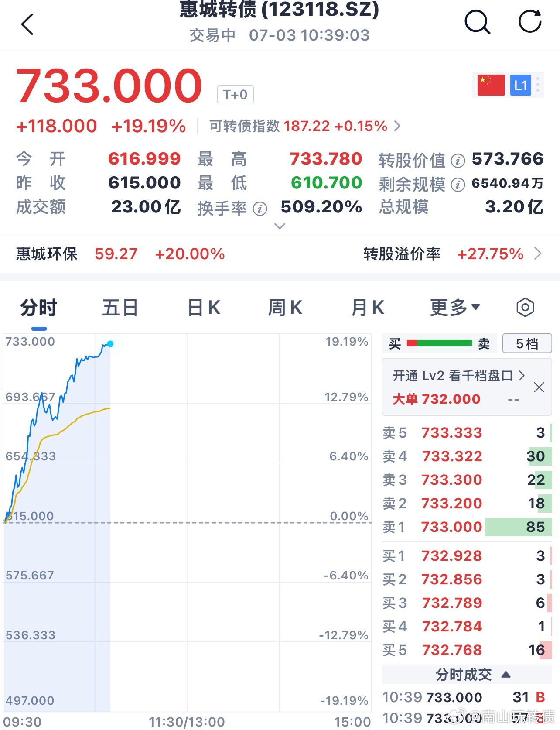Tap info icon next to 剩余规模

coord(458,185)
